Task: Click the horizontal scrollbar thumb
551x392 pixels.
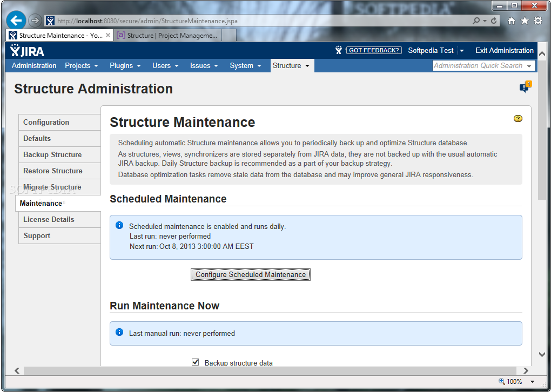Action: click(270, 370)
